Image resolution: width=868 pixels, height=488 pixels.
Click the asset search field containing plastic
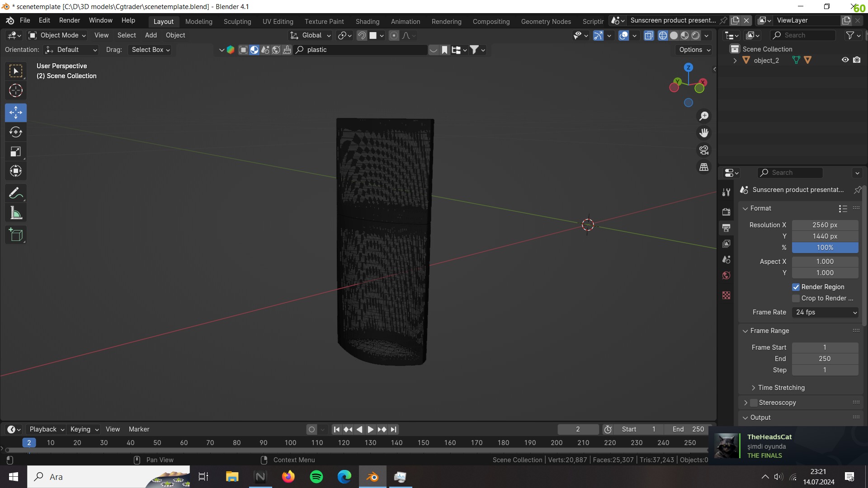[361, 50]
